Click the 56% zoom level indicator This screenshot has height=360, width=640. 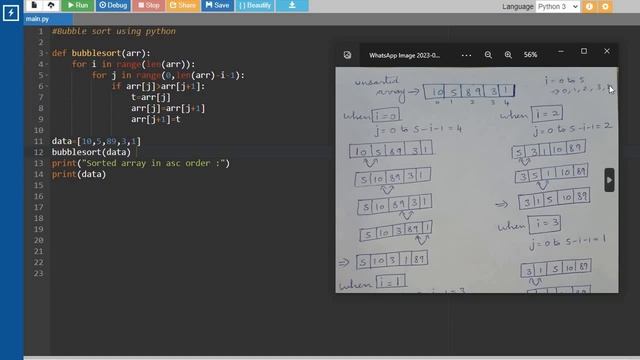click(530, 55)
